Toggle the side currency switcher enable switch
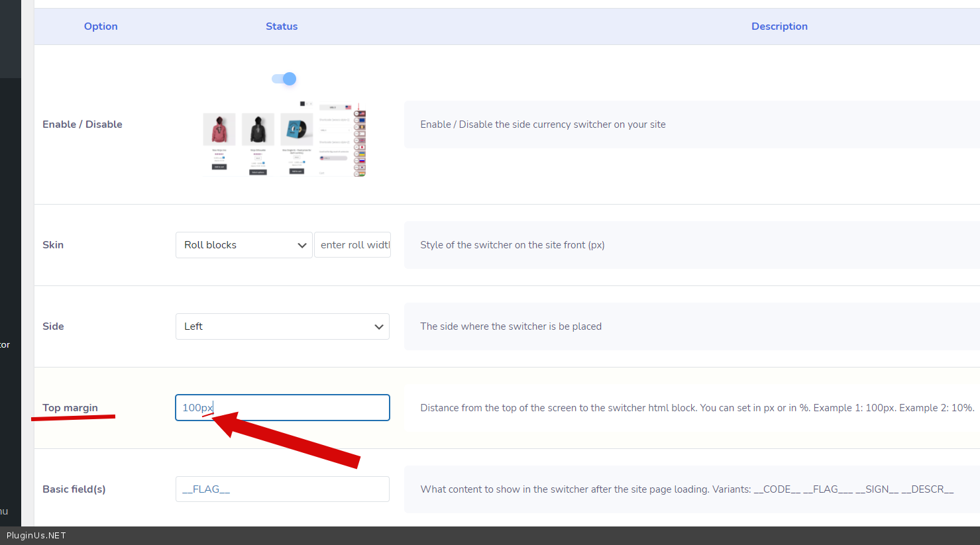The height and width of the screenshot is (545, 980). tap(284, 79)
